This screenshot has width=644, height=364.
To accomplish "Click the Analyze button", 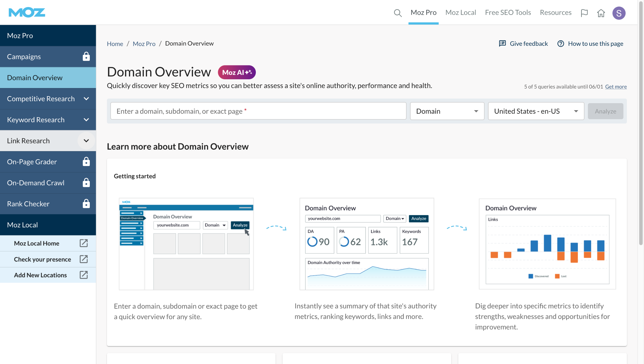I will (x=605, y=111).
